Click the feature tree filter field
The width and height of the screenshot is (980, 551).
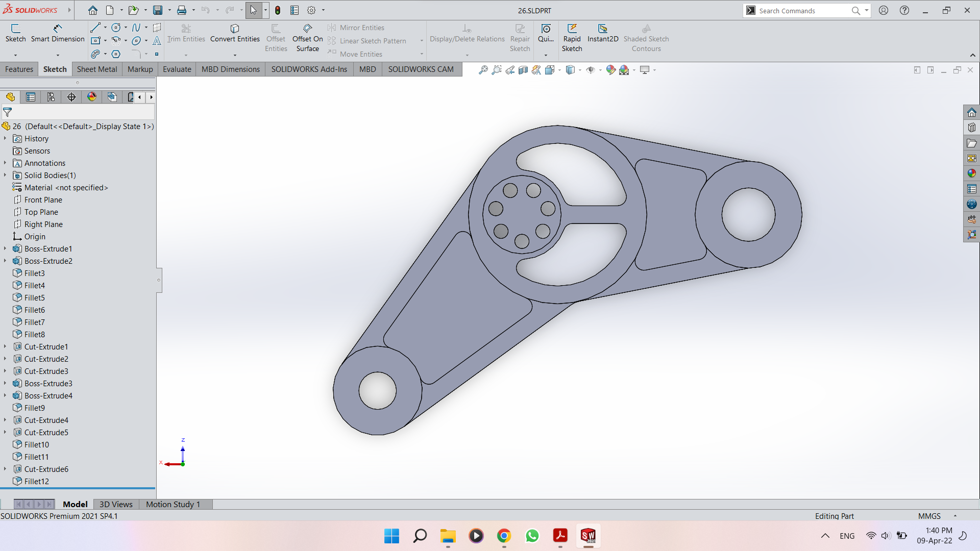(x=78, y=112)
